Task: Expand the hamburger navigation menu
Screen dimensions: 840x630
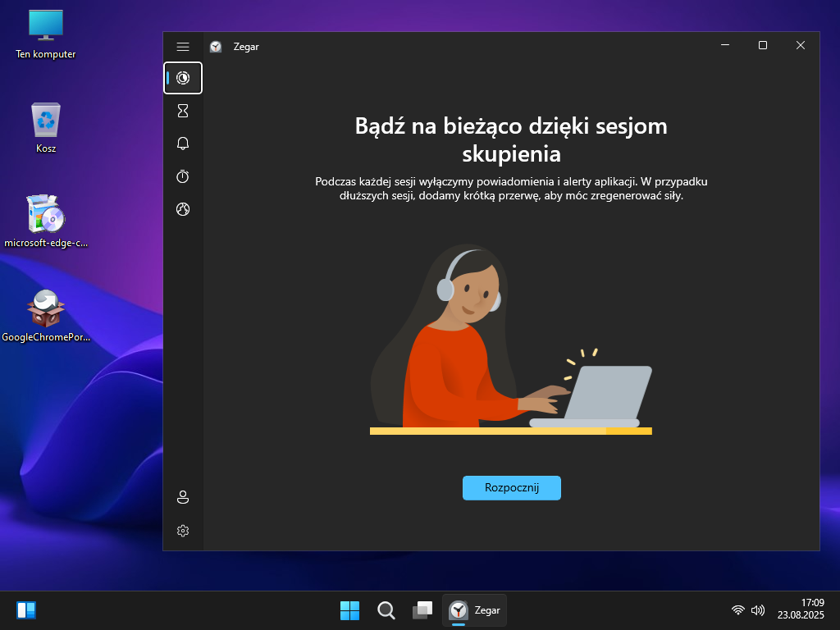Action: tap(183, 47)
